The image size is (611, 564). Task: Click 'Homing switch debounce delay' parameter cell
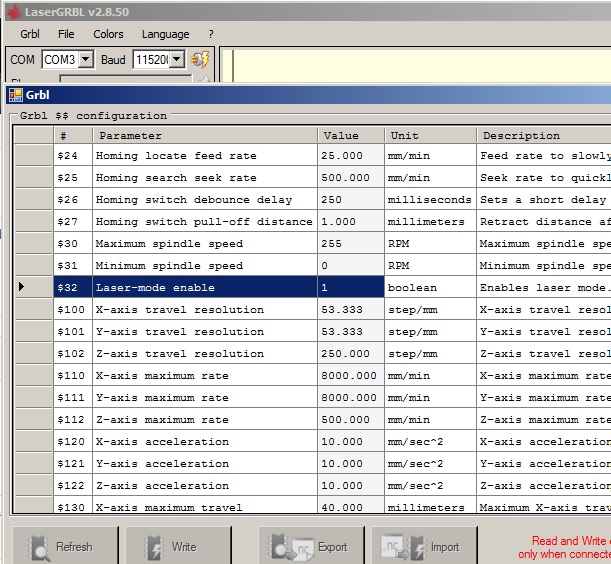coord(205,200)
